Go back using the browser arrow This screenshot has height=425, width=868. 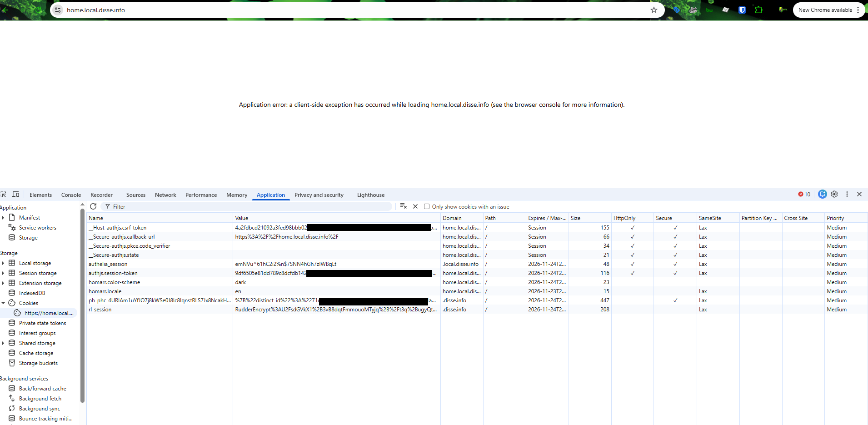(x=5, y=10)
